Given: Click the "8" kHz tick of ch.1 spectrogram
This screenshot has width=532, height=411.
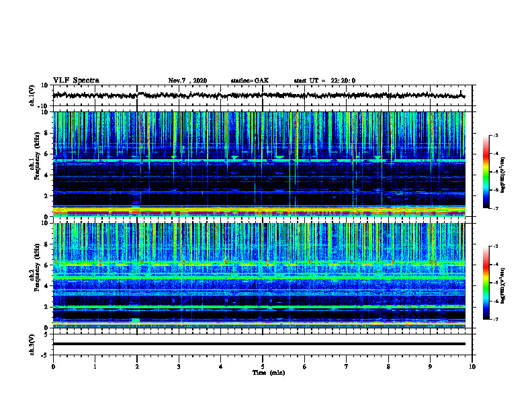Looking at the screenshot, I should click(47, 133).
